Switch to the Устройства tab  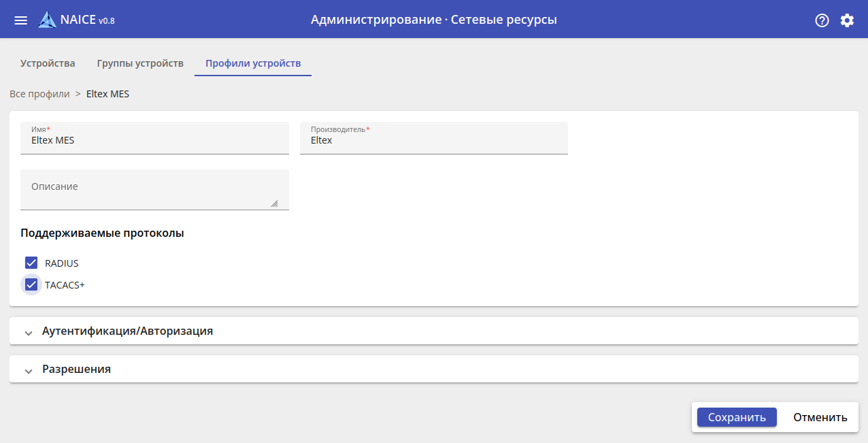(48, 63)
